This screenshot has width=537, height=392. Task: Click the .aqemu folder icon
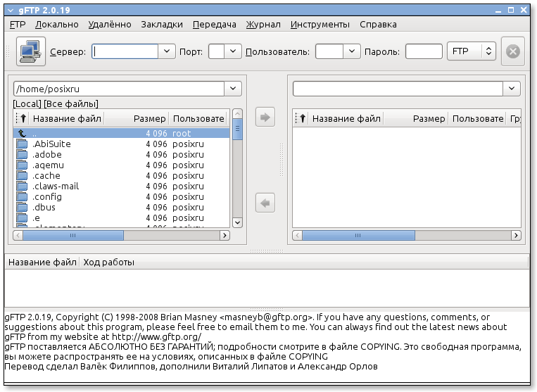(x=23, y=165)
